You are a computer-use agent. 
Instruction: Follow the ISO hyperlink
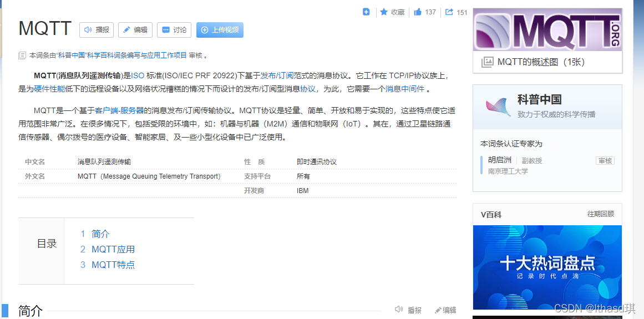click(x=138, y=75)
